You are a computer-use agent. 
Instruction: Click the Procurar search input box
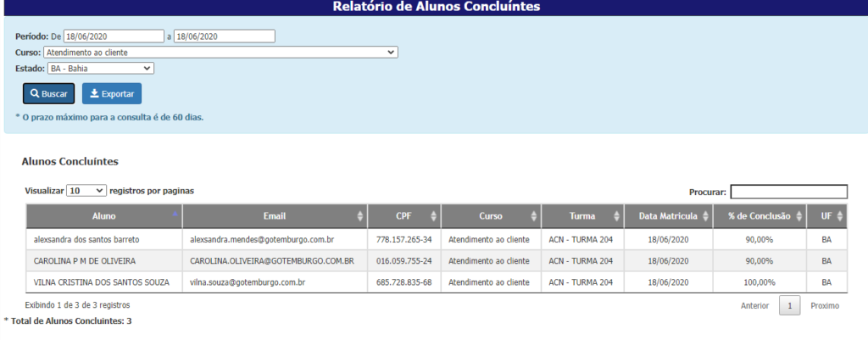(x=788, y=192)
